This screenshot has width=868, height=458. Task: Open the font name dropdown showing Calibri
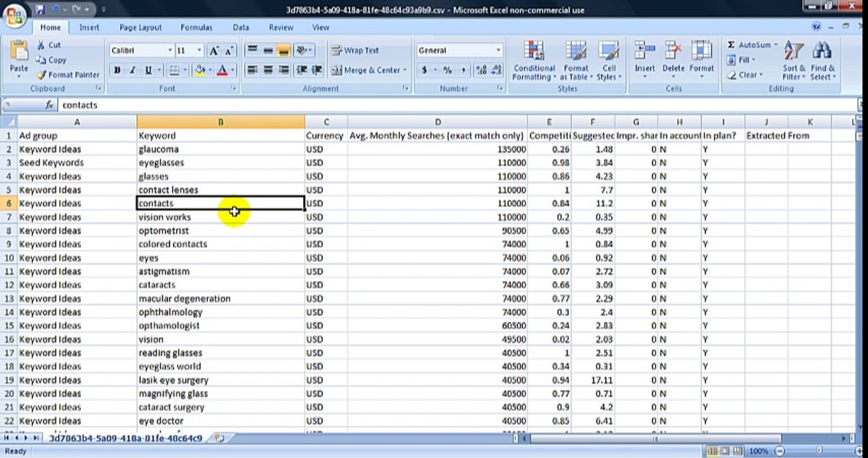(x=170, y=50)
